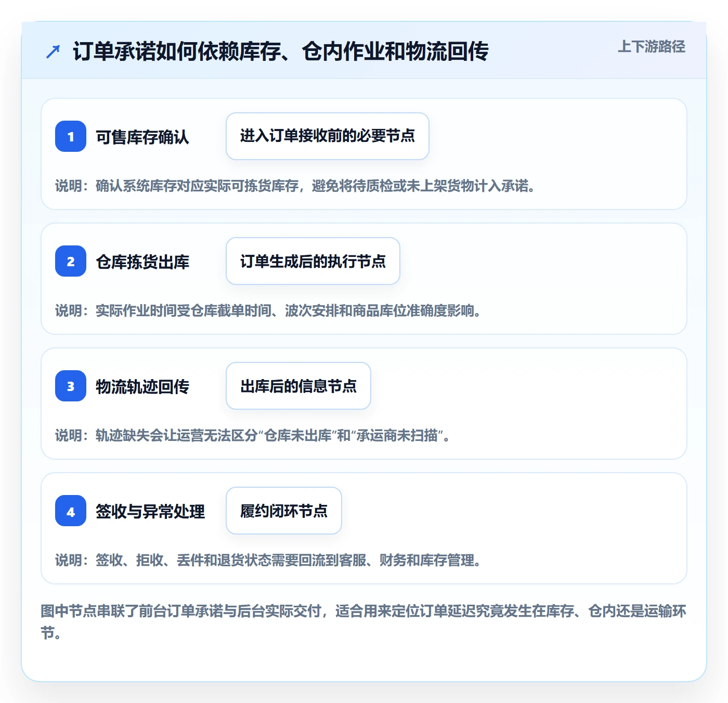Click the description starting with 确认系统库存对应实际可拣货库存

pyautogui.click(x=295, y=186)
